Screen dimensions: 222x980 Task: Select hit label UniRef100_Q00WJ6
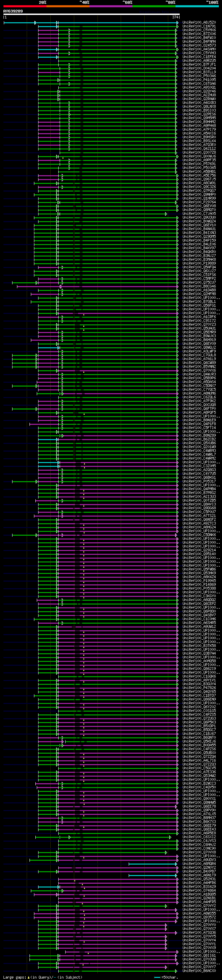click(199, 156)
